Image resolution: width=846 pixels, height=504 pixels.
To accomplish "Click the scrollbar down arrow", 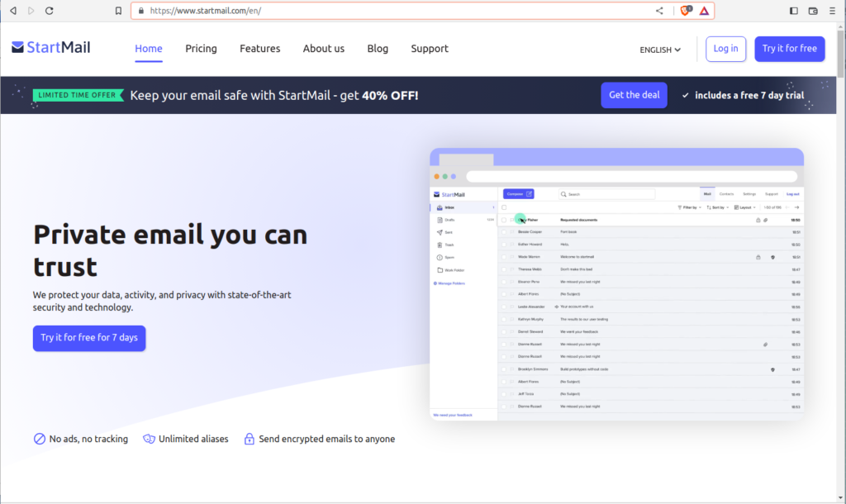I will (x=840, y=498).
